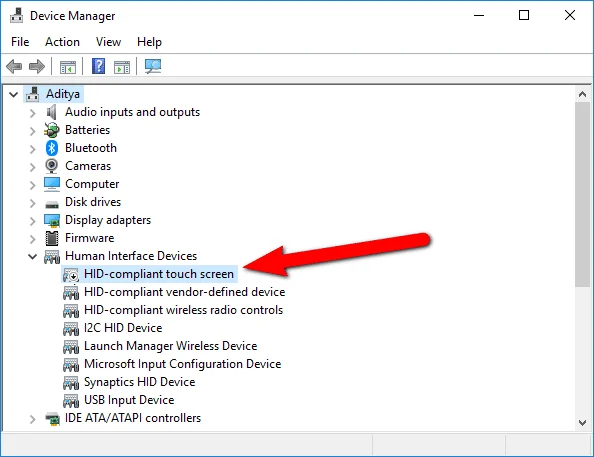Click the IDE ATA/ATAPI controllers icon

(x=52, y=418)
